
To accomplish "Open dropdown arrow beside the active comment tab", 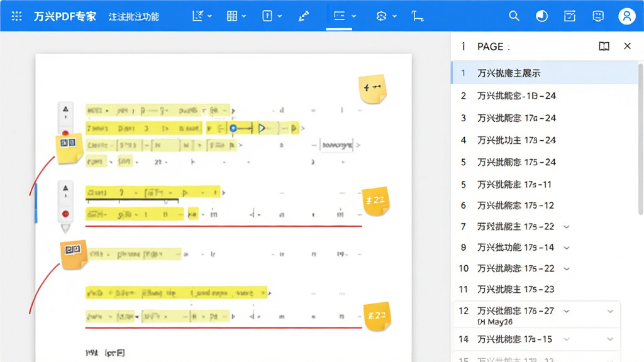I will click(x=353, y=16).
